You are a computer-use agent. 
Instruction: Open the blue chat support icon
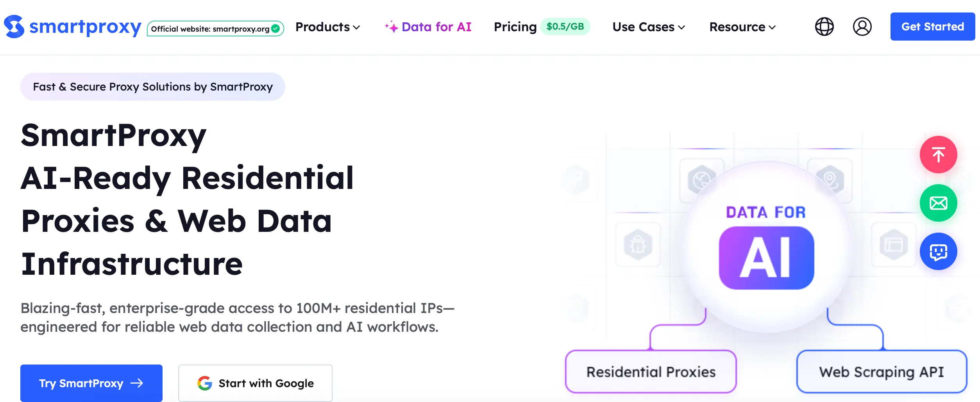click(x=938, y=251)
